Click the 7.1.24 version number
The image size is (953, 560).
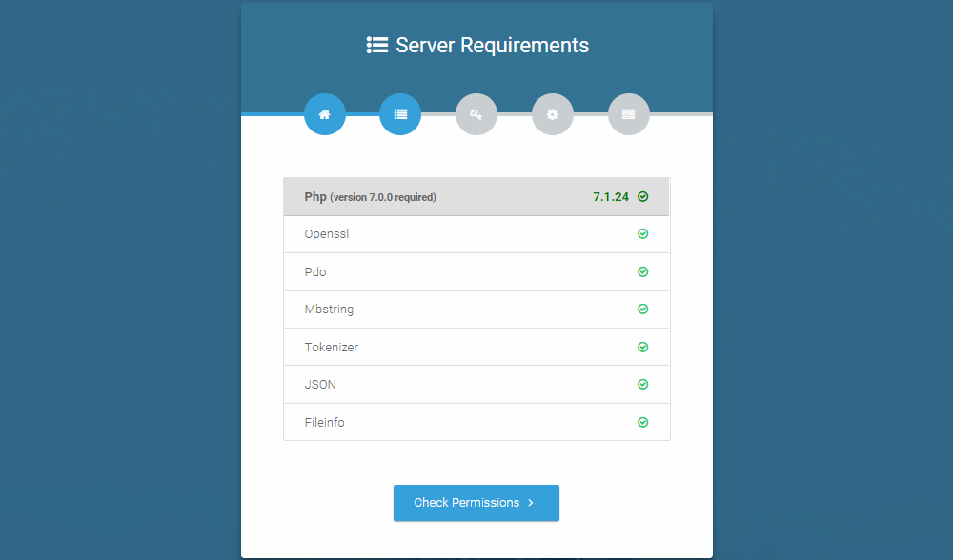click(x=611, y=197)
